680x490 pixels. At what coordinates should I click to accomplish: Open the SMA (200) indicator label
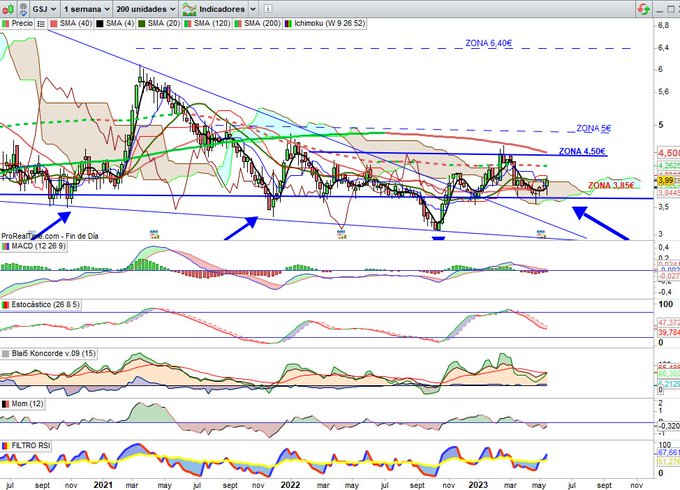click(258, 23)
